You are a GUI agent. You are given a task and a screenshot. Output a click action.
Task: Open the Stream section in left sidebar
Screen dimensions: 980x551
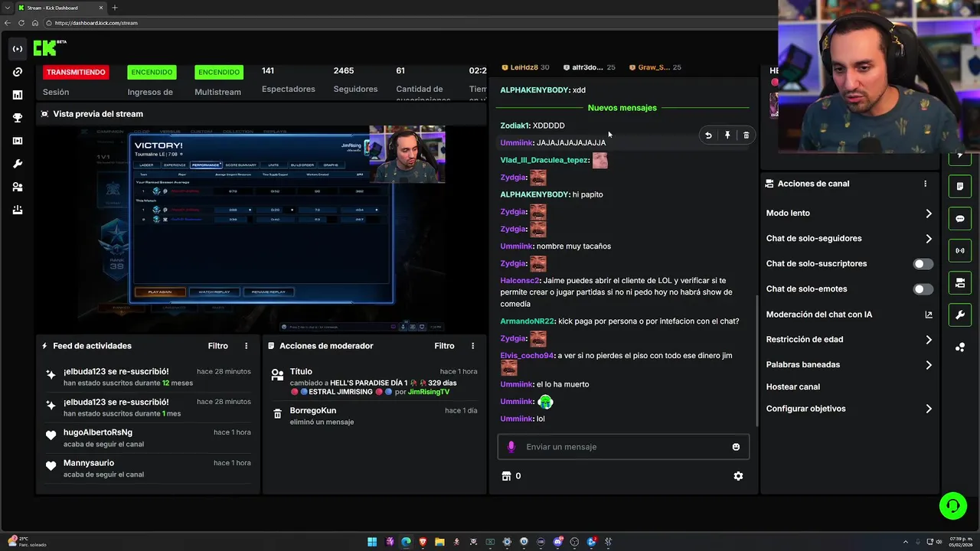pyautogui.click(x=18, y=49)
